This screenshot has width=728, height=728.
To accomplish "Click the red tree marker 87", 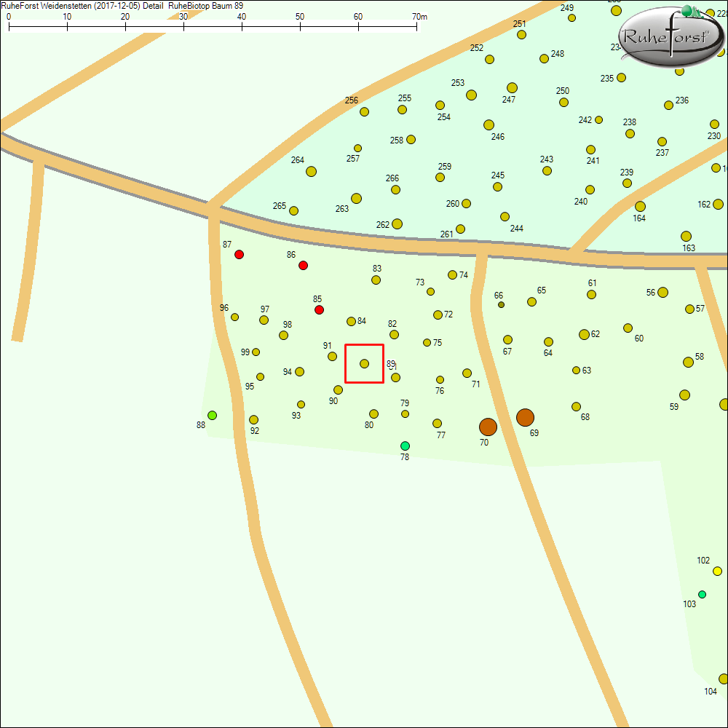I will point(239,255).
